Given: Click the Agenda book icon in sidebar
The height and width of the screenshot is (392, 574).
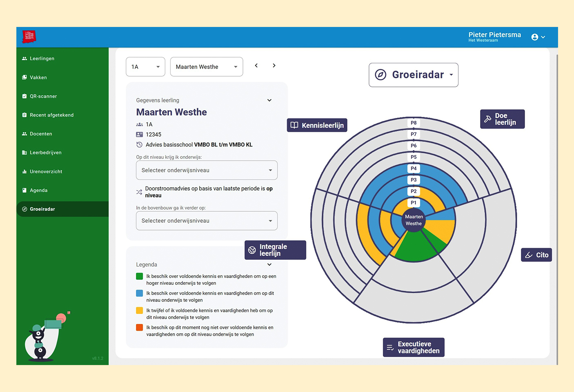Looking at the screenshot, I should click(x=24, y=190).
